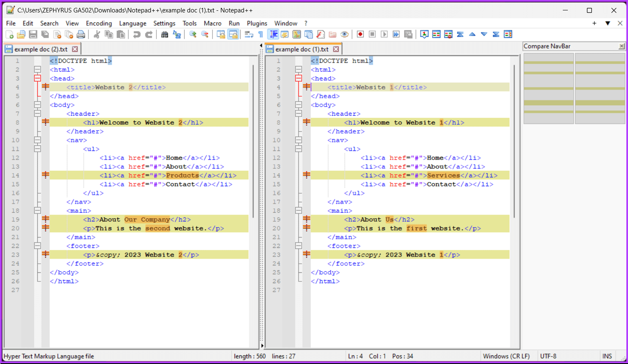This screenshot has width=628, height=364.
Task: Toggle Show All Characters pilcrow button
Action: click(x=261, y=34)
